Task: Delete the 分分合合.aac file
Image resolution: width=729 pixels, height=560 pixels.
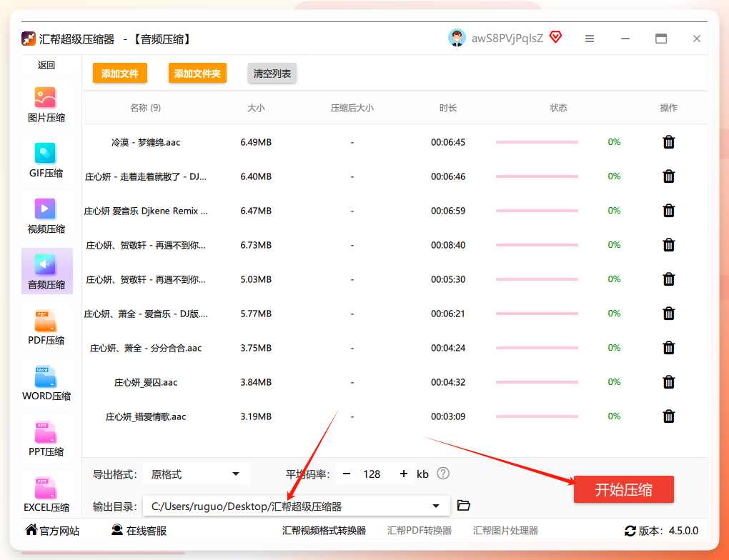Action: 668,348
